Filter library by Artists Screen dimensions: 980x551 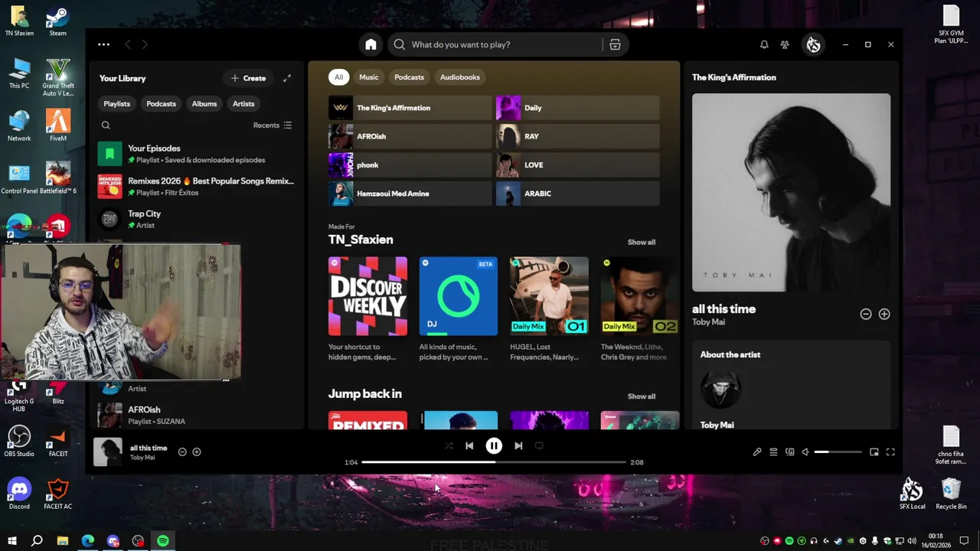click(x=243, y=103)
